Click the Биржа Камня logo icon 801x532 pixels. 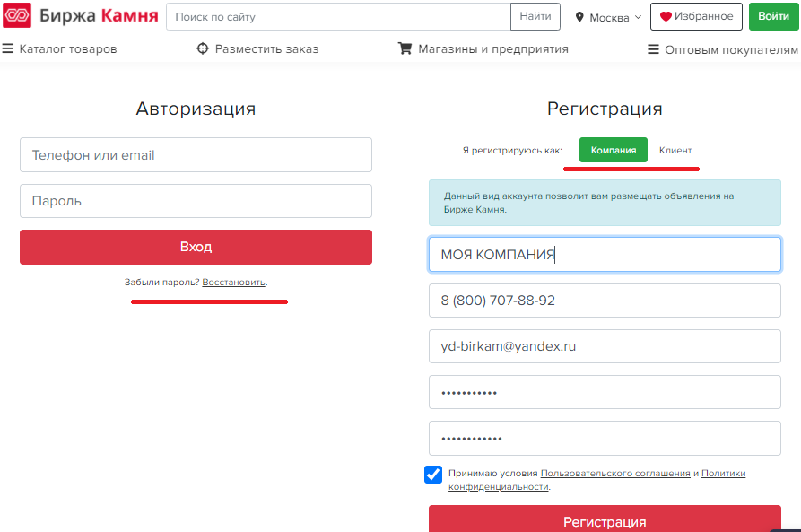click(x=17, y=15)
